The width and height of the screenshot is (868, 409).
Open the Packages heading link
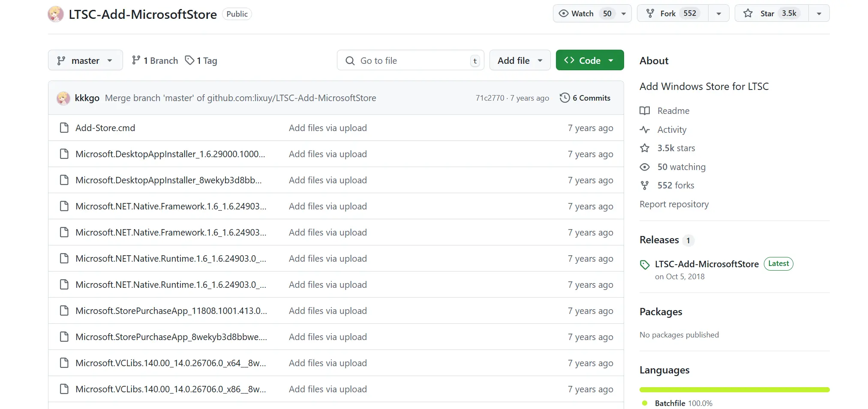[661, 312]
